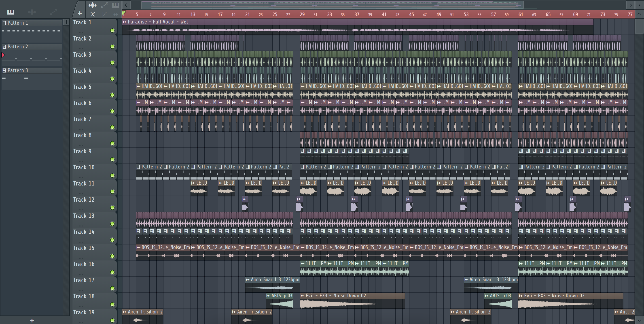Click right arrow of horizontal timeline scrollbar

(x=630, y=5)
